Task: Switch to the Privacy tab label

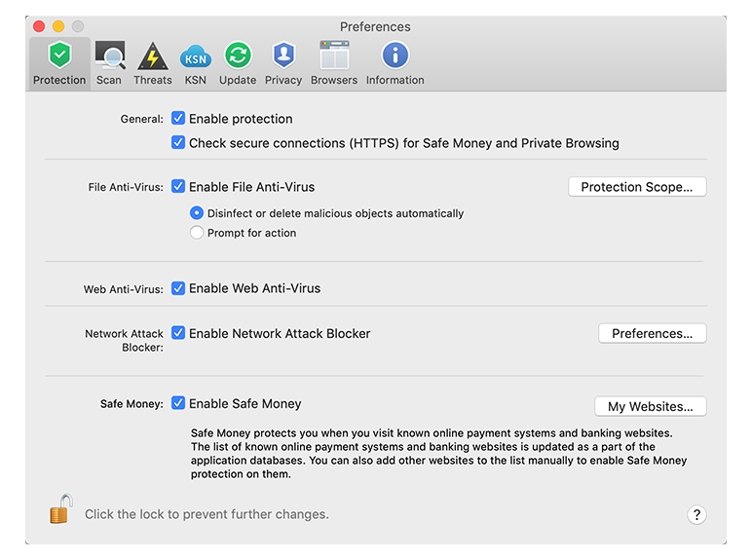Action: click(x=283, y=80)
